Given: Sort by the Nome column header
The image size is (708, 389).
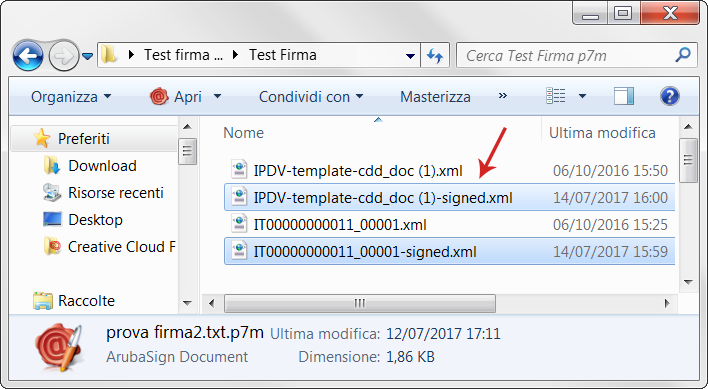Looking at the screenshot, I should 244,133.
